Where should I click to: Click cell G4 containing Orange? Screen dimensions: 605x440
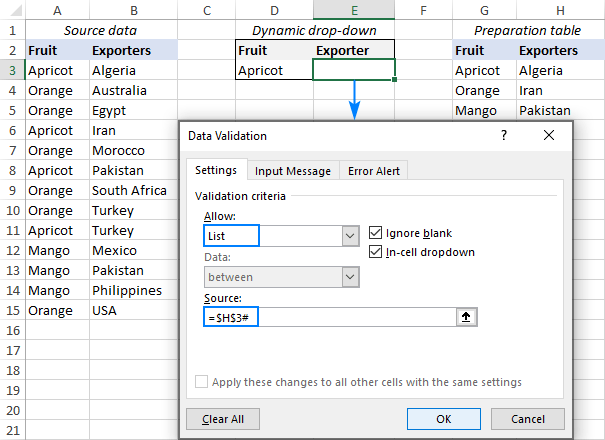[484, 90]
